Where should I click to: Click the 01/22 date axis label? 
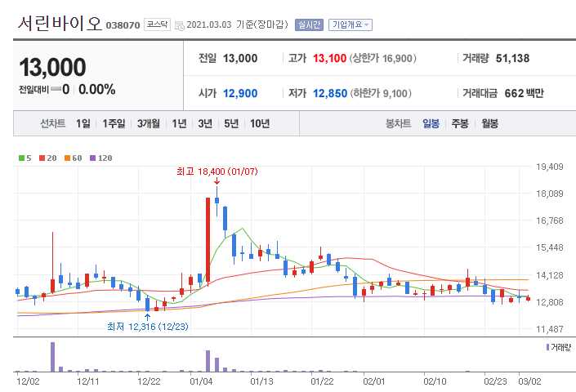tap(322, 381)
